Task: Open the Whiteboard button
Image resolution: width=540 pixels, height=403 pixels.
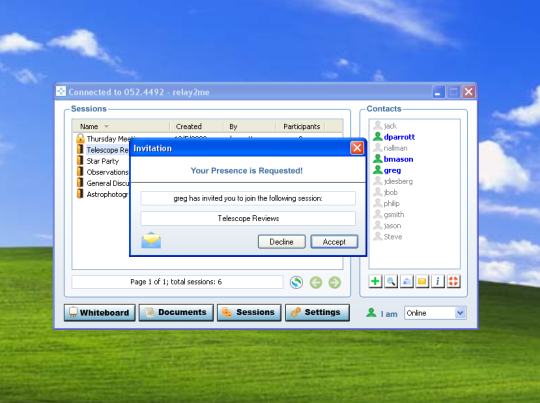Action: (100, 312)
